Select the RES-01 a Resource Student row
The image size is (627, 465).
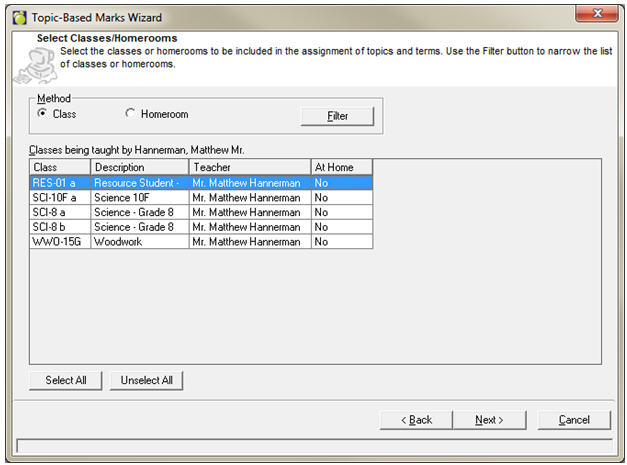tap(200, 183)
